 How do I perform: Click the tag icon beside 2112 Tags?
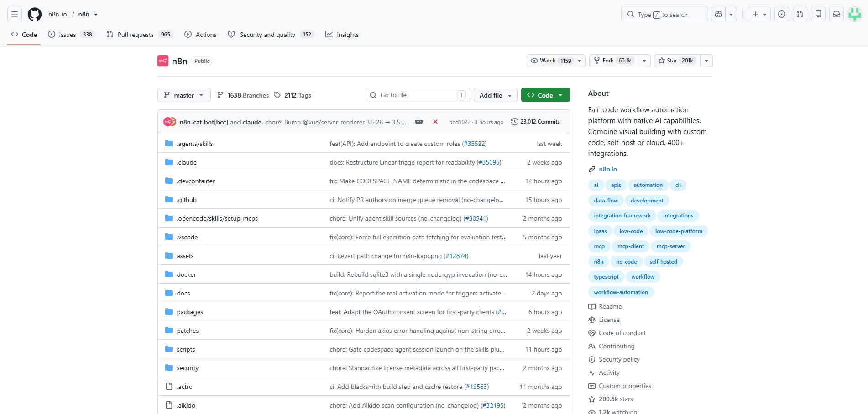point(277,95)
